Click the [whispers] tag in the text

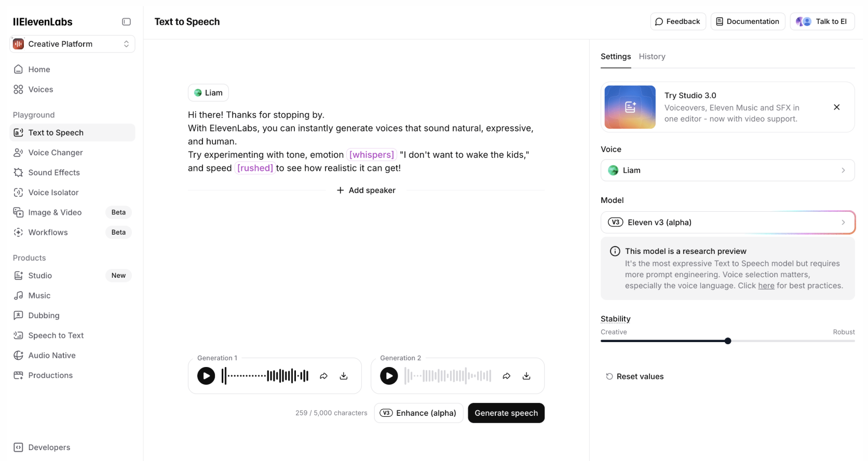point(372,155)
